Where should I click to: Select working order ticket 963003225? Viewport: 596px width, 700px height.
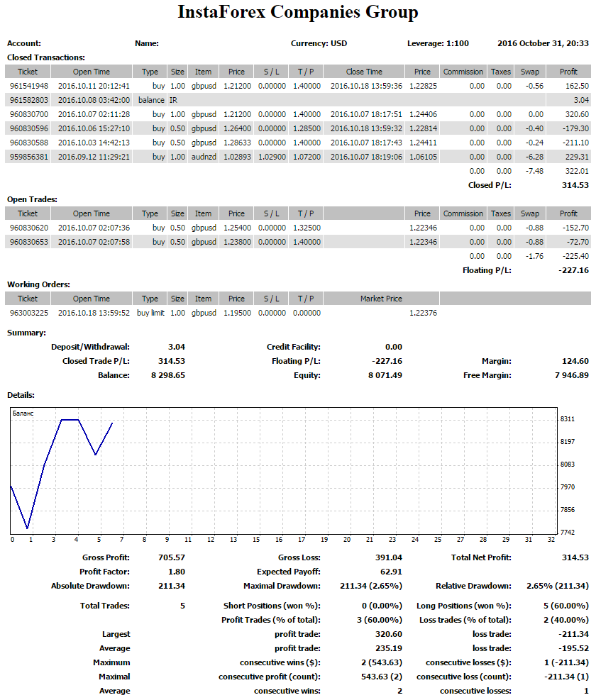[x=28, y=313]
